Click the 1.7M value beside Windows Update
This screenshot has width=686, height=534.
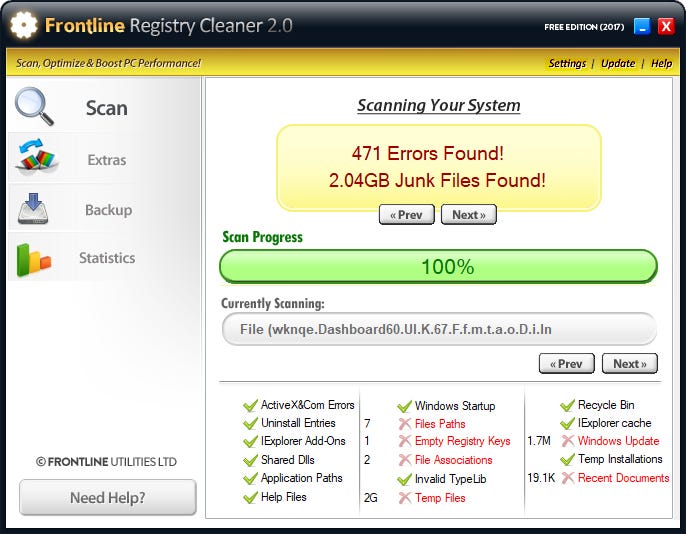coord(539,441)
